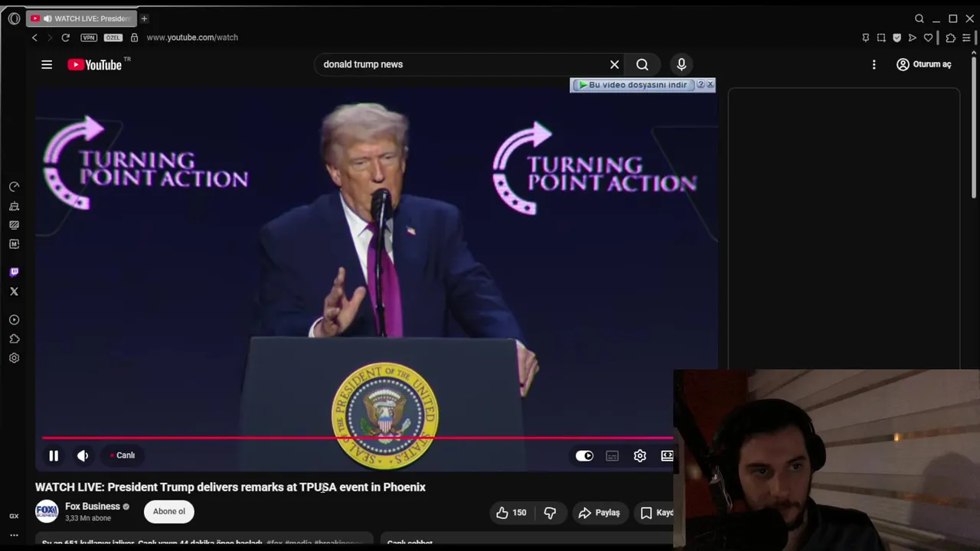The image size is (980, 551).
Task: Open help on the download bar
Action: point(700,85)
